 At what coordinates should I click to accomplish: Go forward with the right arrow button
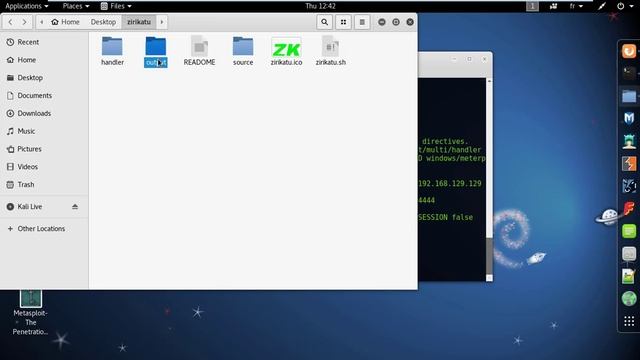coord(24,22)
